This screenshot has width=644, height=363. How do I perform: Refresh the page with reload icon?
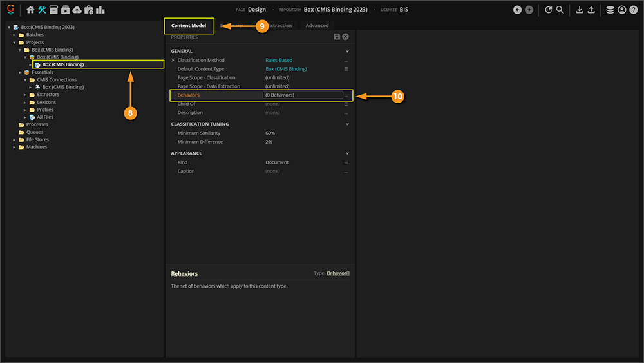tap(548, 10)
